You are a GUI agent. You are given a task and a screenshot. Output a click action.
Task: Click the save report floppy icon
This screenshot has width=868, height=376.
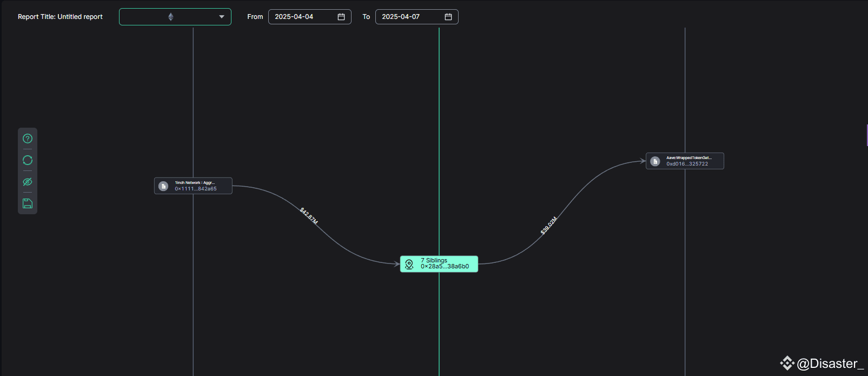click(x=28, y=203)
